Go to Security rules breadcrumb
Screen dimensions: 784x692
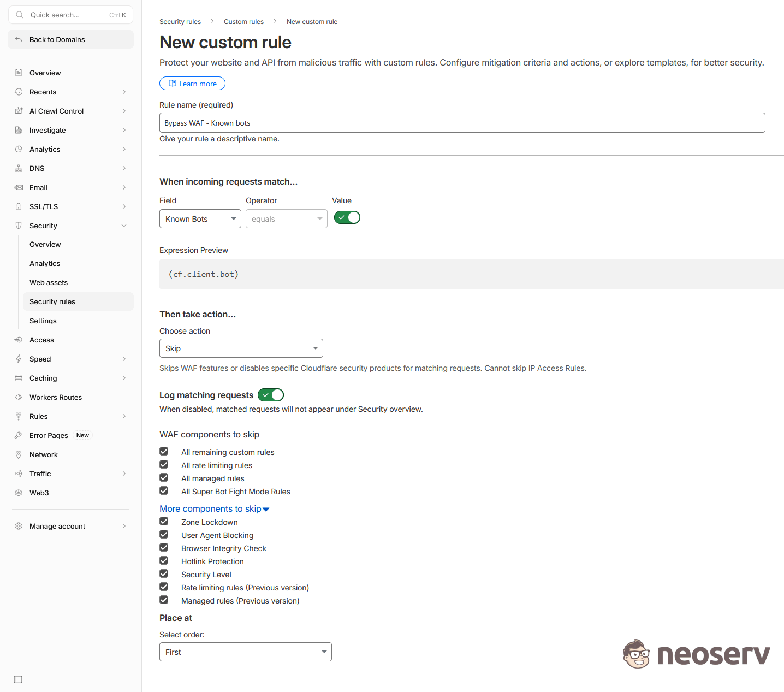point(180,22)
